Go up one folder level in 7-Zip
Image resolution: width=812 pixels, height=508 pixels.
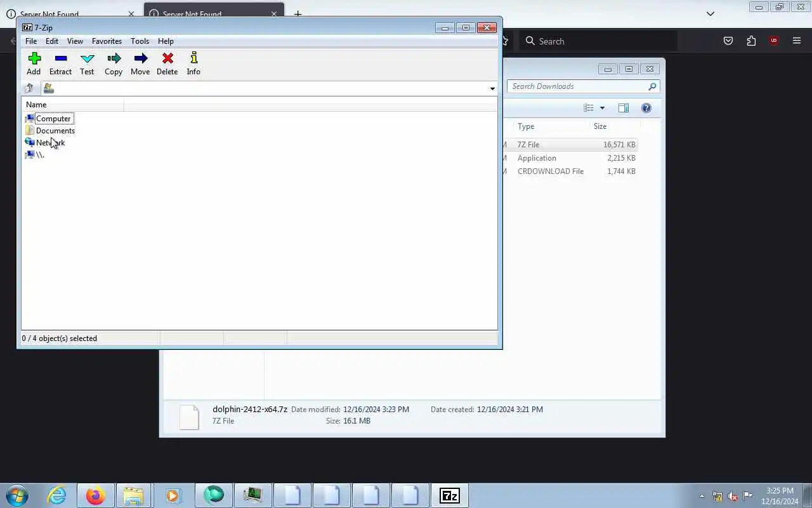click(x=29, y=88)
